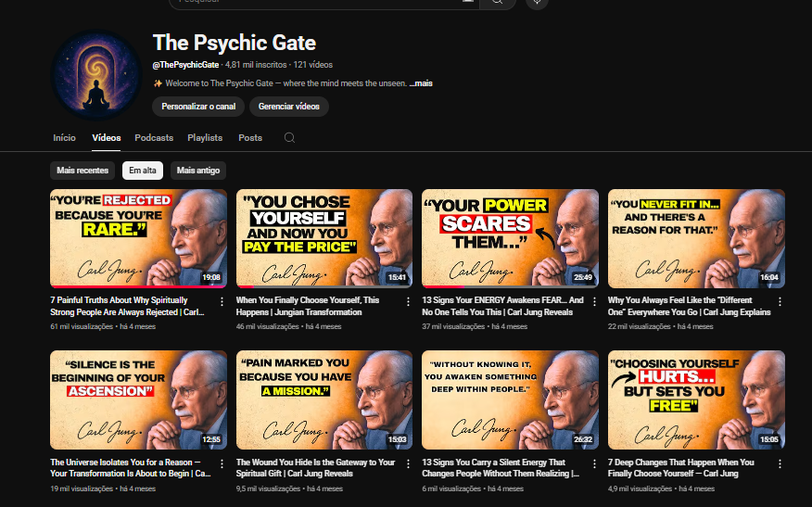Image resolution: width=812 pixels, height=507 pixels.
Task: Click '19 mil visualizações' metadata text
Action: (x=82, y=488)
